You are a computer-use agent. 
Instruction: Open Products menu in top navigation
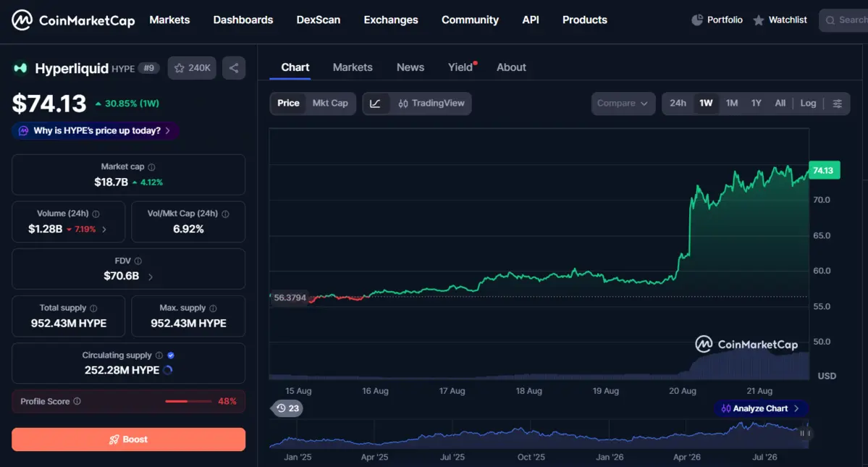[584, 20]
